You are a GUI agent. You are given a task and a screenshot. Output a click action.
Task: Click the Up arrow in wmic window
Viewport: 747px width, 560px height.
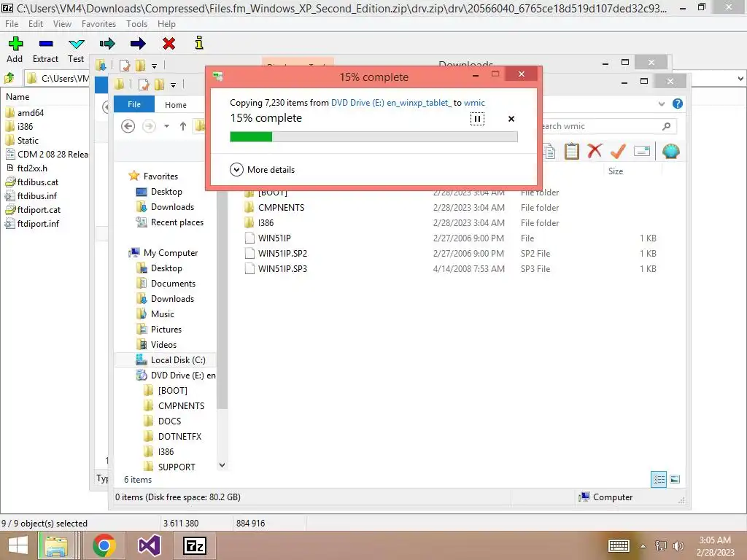point(183,126)
